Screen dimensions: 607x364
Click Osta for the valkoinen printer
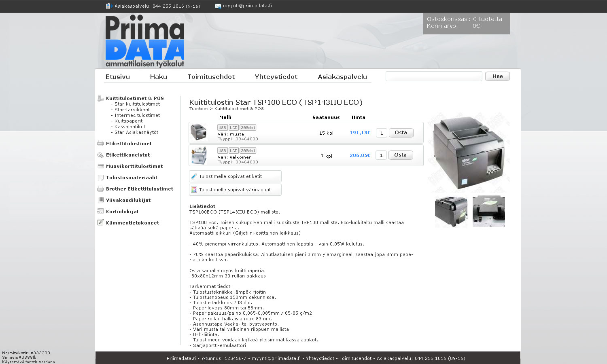tap(401, 155)
